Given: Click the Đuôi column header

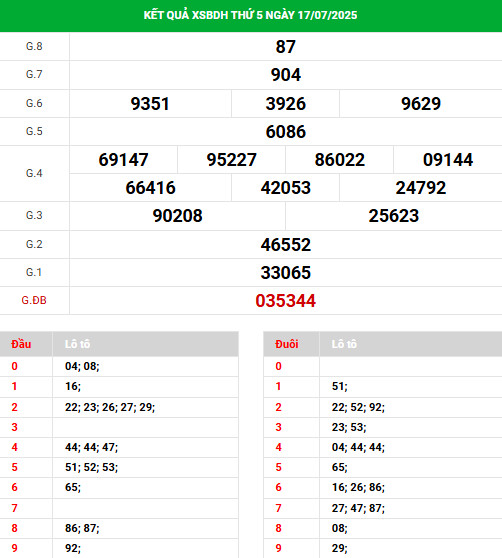Looking at the screenshot, I should [286, 344].
